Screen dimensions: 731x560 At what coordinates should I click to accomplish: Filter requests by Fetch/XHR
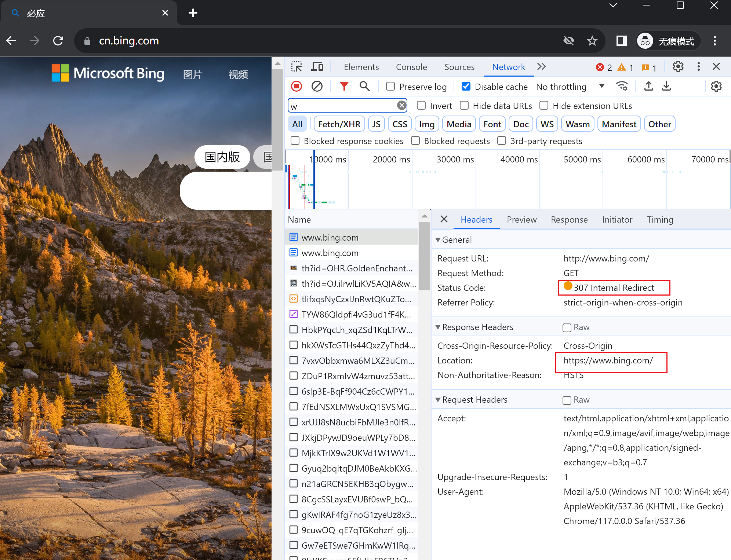point(339,124)
